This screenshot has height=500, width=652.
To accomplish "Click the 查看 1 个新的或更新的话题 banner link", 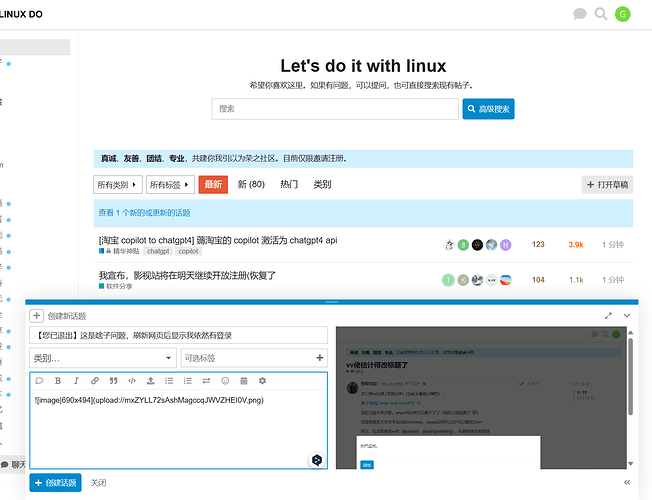I will pos(144,213).
